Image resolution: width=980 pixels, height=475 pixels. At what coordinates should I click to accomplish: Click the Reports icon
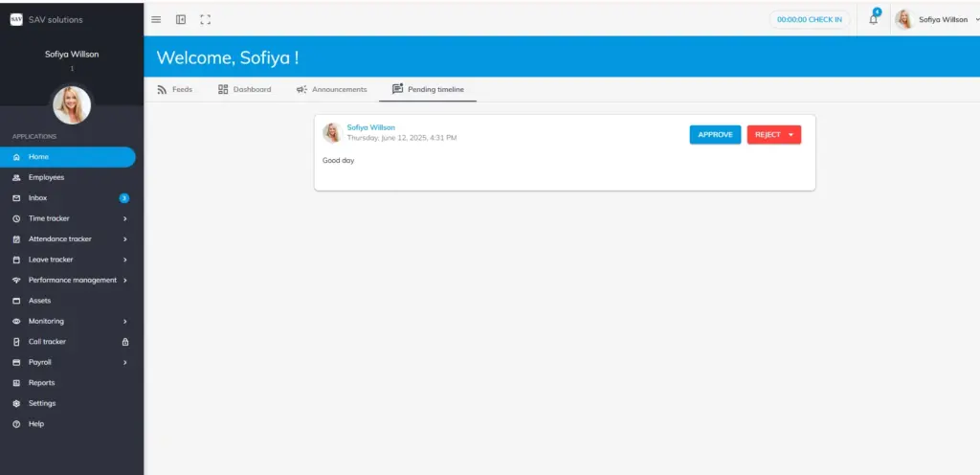coord(17,383)
